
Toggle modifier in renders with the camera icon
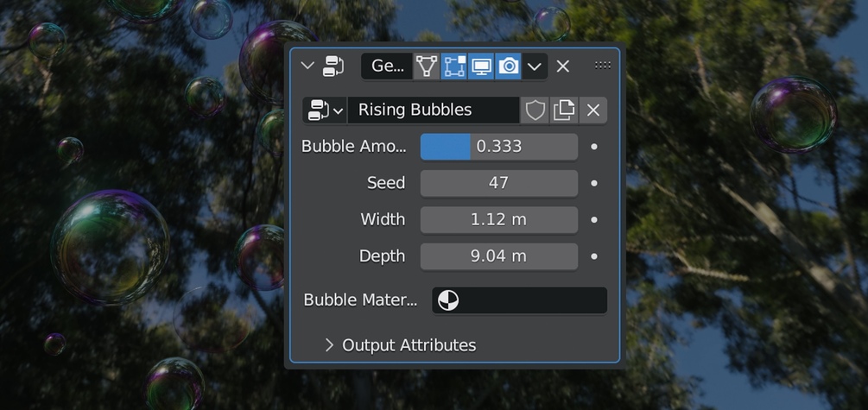(508, 66)
